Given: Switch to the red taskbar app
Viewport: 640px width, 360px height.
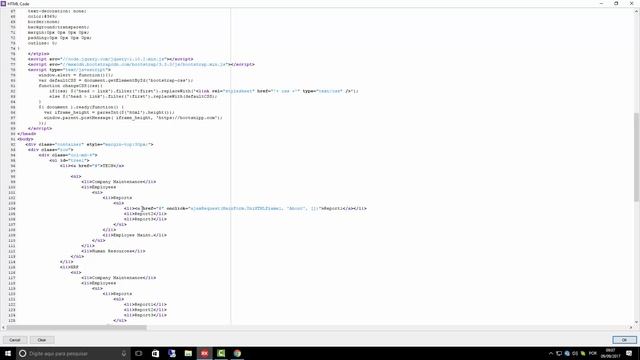Looking at the screenshot, I should (x=204, y=353).
